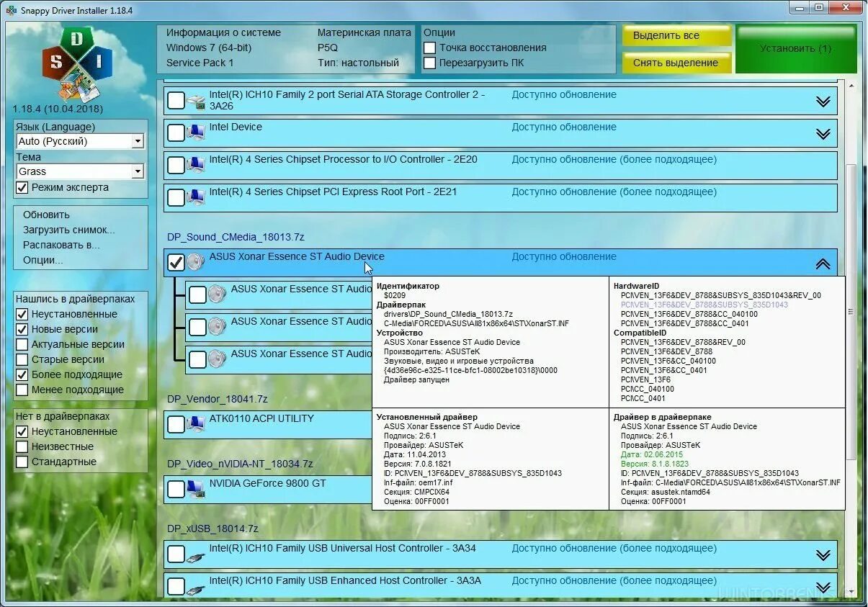Check the Chipset Processor to I/O Controller 2E20
The image size is (868, 607).
tap(176, 166)
